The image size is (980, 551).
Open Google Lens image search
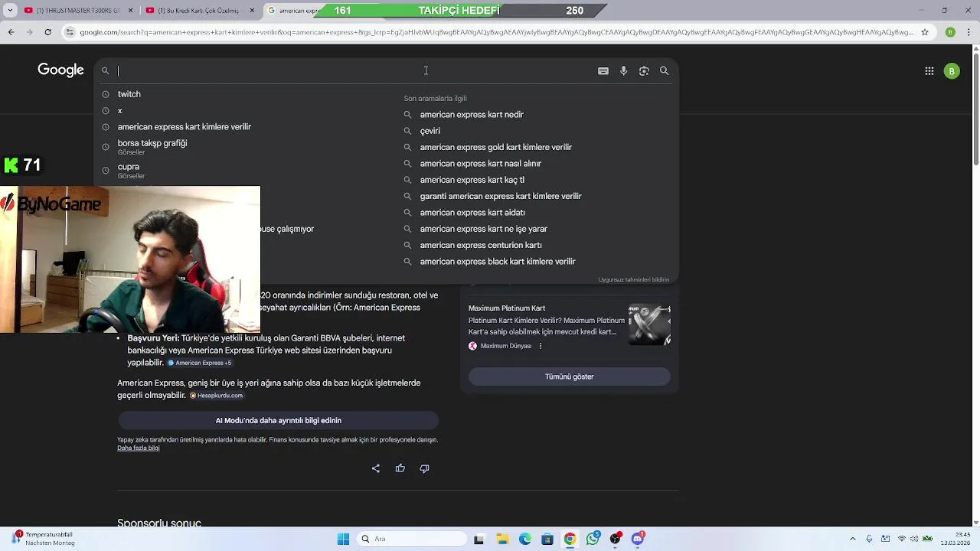(644, 70)
